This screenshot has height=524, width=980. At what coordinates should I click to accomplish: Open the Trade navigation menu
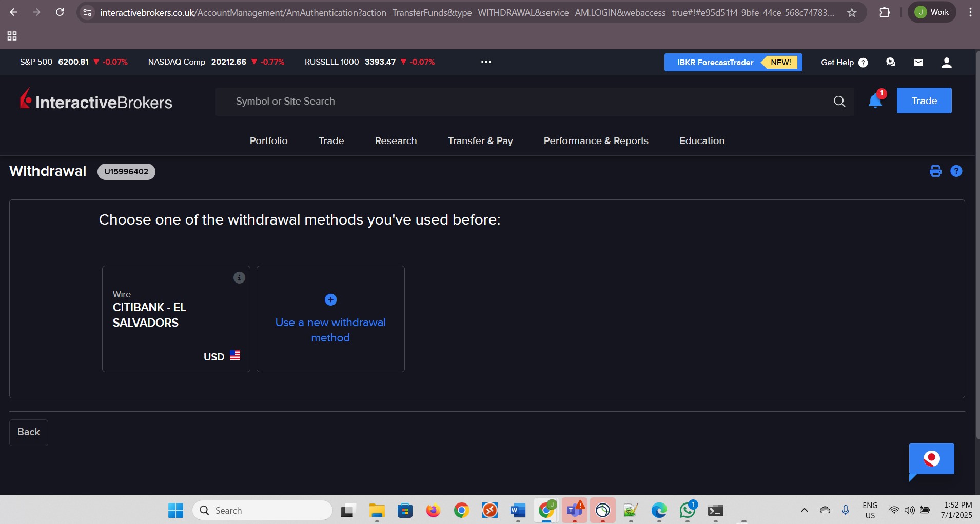[x=331, y=141]
